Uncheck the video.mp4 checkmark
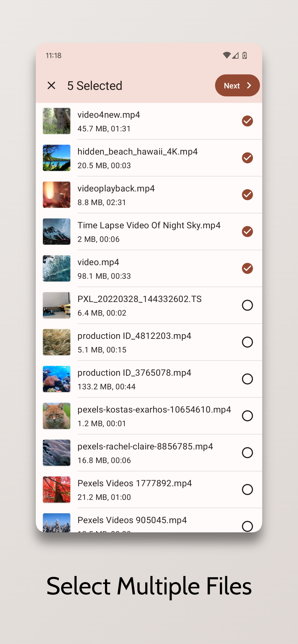 coord(247,268)
